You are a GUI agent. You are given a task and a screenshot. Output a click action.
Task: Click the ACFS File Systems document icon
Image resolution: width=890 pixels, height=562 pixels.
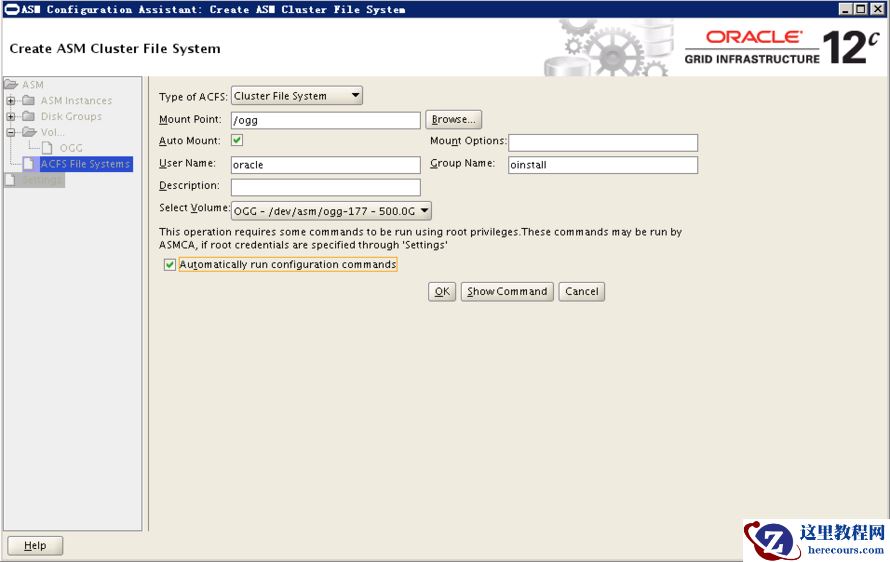point(28,164)
